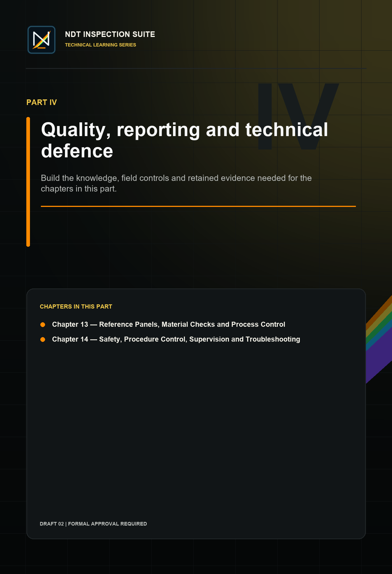Click the Quality, reporting and technical defence heading
392x574 pixels.
185,140
